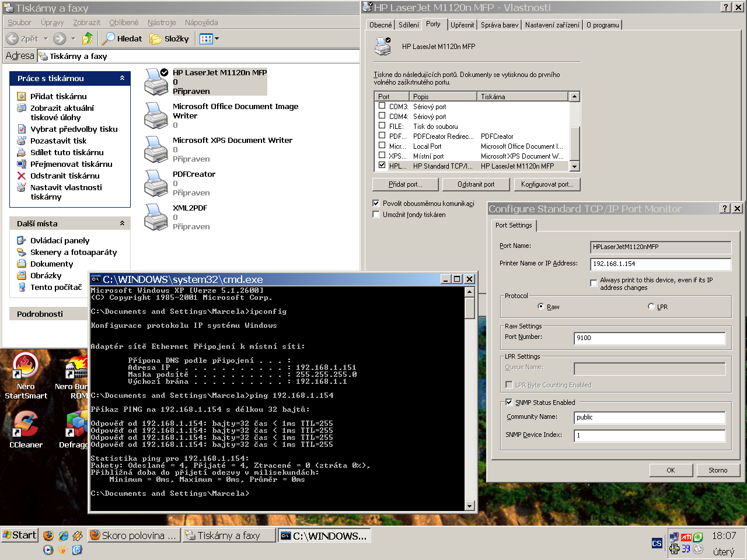Click the Start button
The height and width of the screenshot is (560, 747).
[x=20, y=535]
